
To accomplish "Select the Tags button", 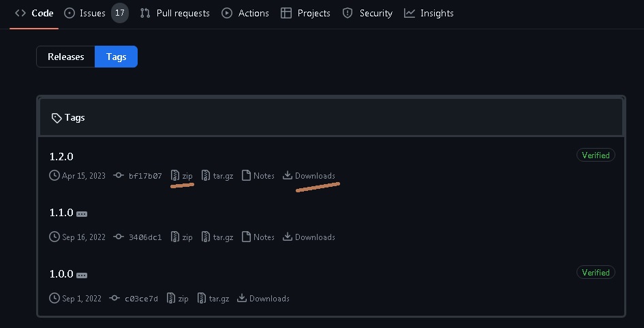I will point(117,57).
